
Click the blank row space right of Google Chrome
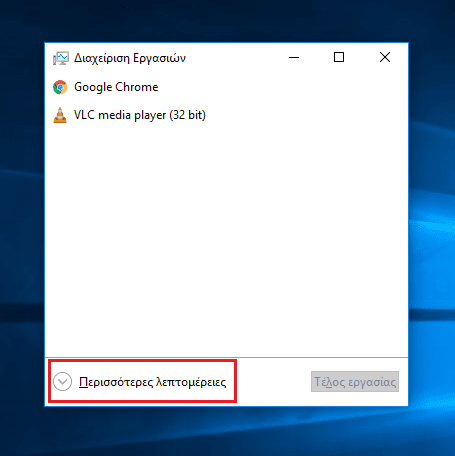coord(283,87)
